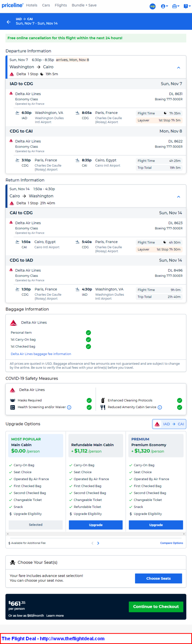Click the Personal Item green checkmark

click(89, 333)
